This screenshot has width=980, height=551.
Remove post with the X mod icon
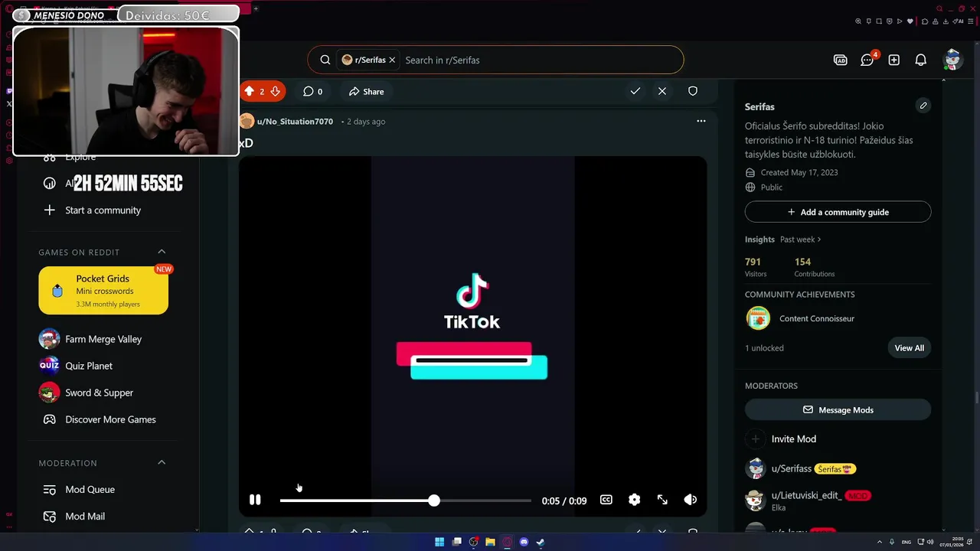(662, 91)
